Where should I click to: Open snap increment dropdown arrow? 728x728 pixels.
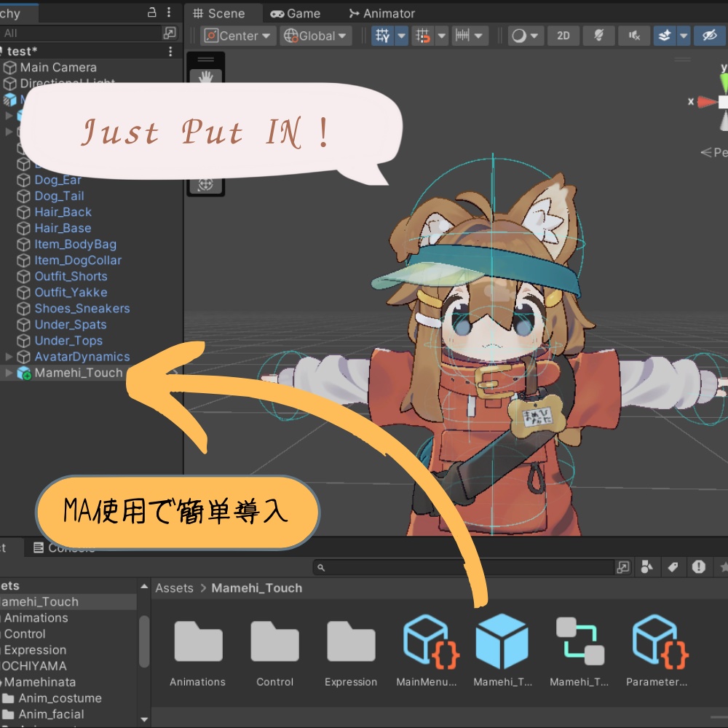(x=479, y=36)
